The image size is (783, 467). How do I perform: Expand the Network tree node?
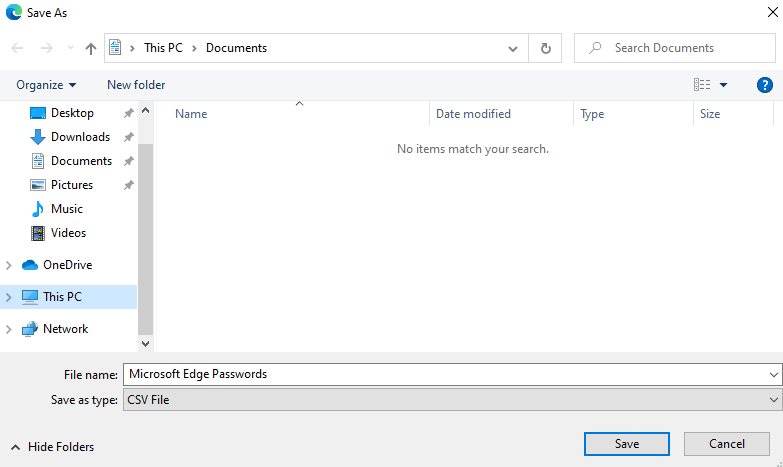click(x=8, y=329)
